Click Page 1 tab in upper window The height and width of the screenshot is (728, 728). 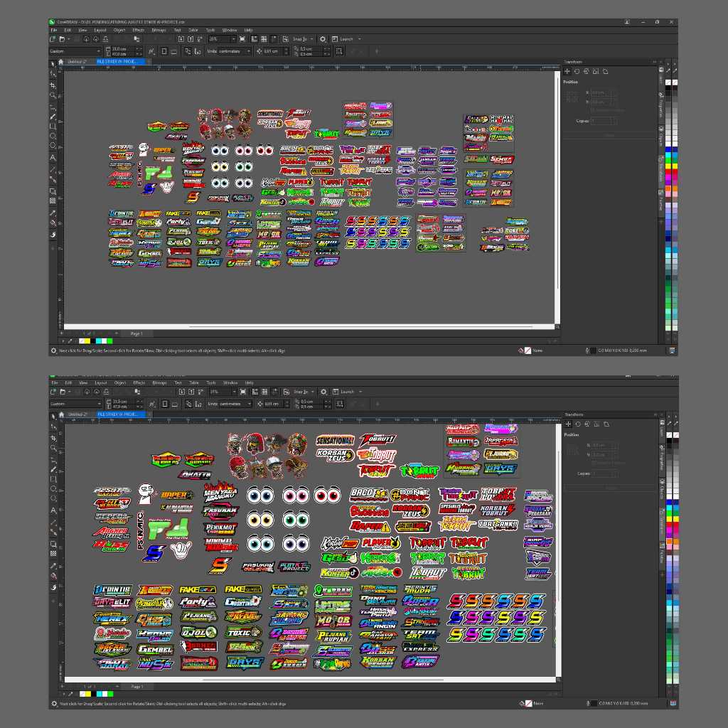pos(136,333)
